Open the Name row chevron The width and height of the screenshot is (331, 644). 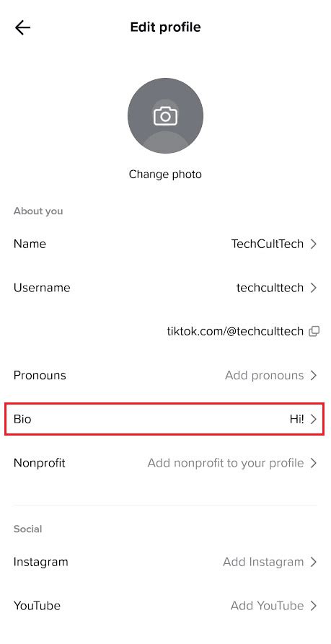click(314, 244)
